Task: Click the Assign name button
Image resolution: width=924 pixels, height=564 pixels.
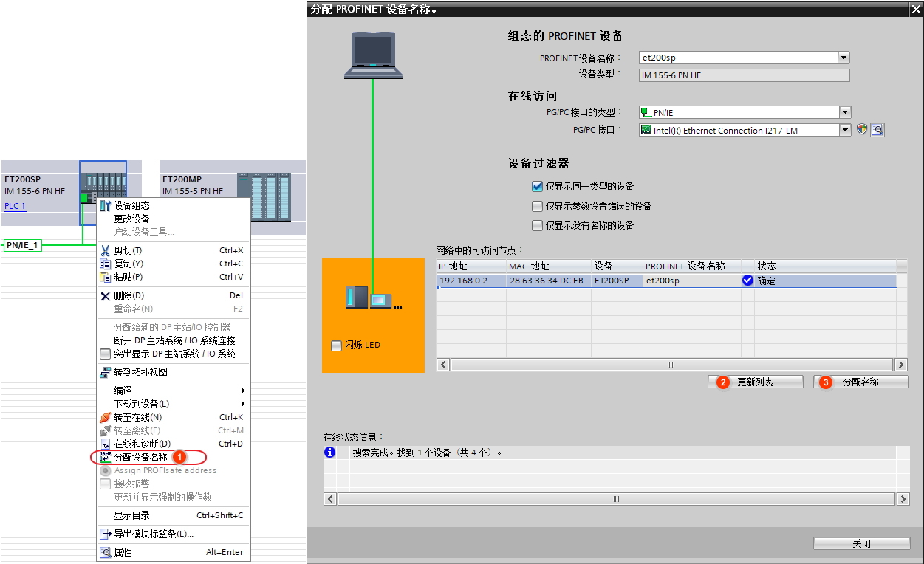Action: tap(861, 382)
